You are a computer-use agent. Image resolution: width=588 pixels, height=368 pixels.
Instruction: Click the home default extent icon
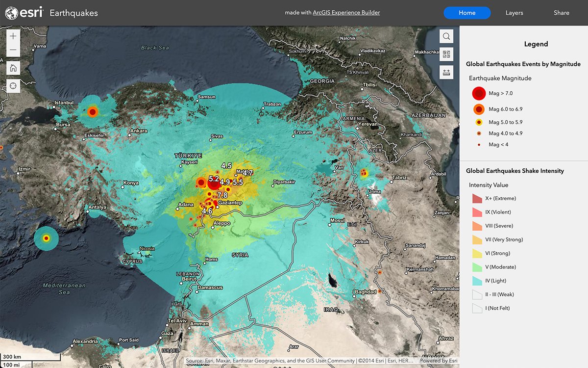[13, 68]
